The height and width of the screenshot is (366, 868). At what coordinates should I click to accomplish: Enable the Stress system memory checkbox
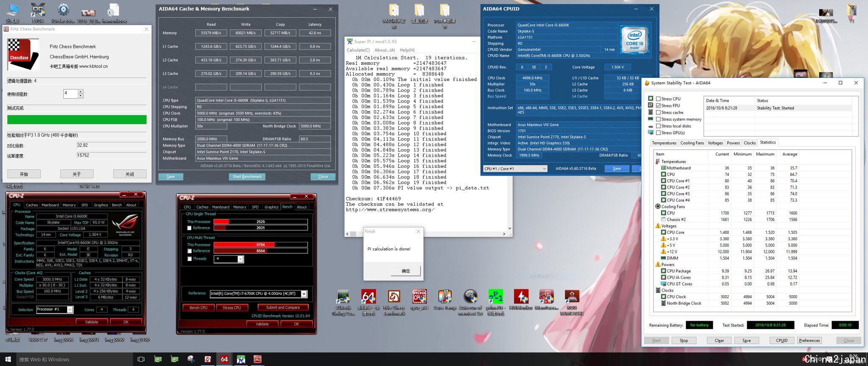coord(658,119)
